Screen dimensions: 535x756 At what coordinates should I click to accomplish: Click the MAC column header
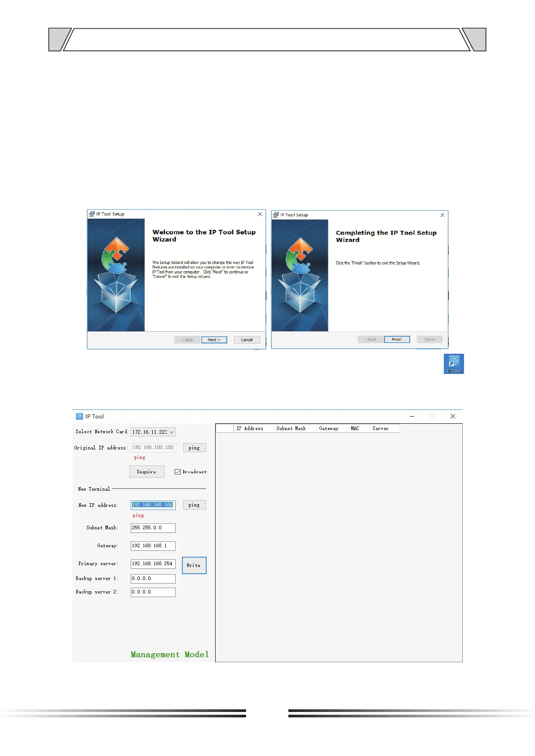click(x=359, y=429)
